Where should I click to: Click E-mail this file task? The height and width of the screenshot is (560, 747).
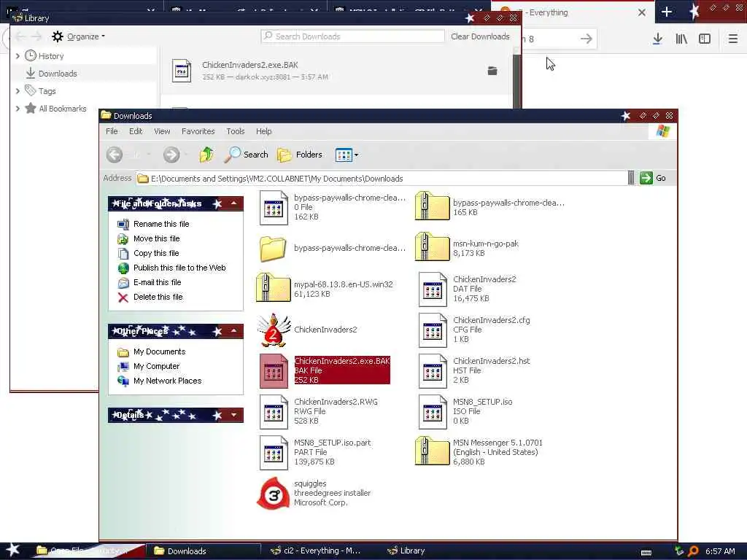click(x=158, y=282)
